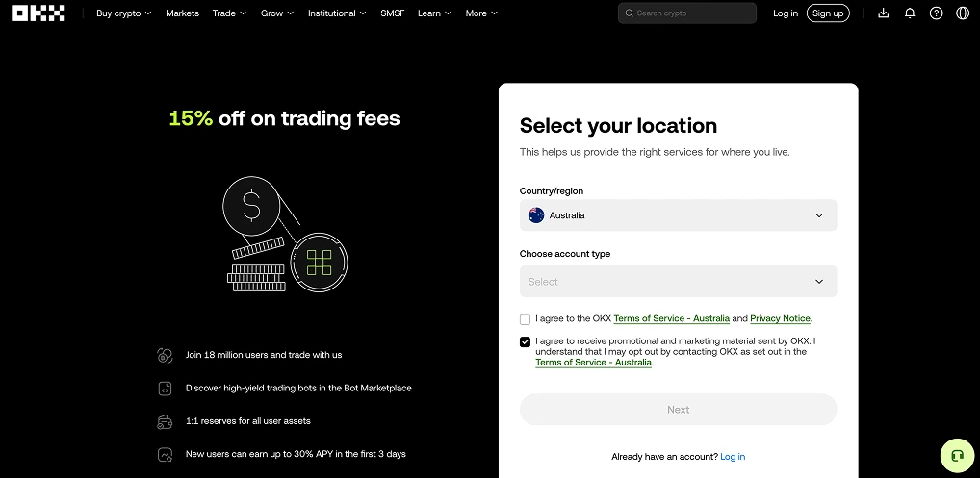The width and height of the screenshot is (980, 478).
Task: Open Terms of Service link in marketing agreement
Action: point(594,363)
